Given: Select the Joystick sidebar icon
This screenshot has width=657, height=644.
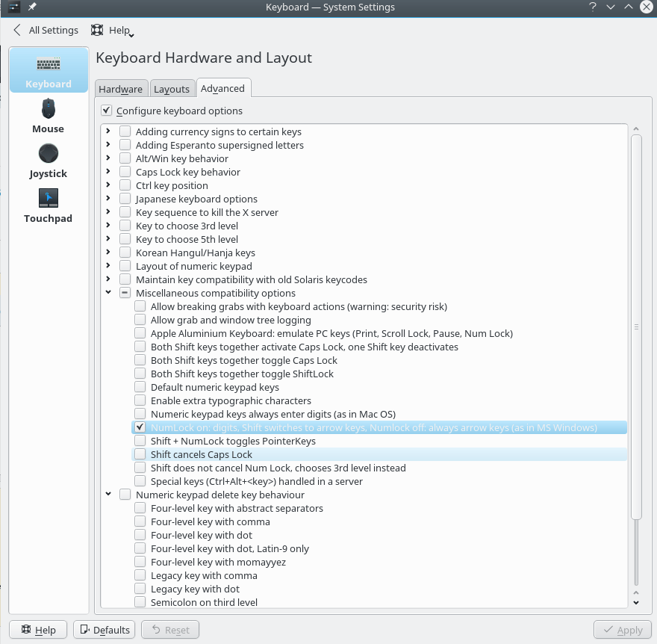Looking at the screenshot, I should point(48,158).
